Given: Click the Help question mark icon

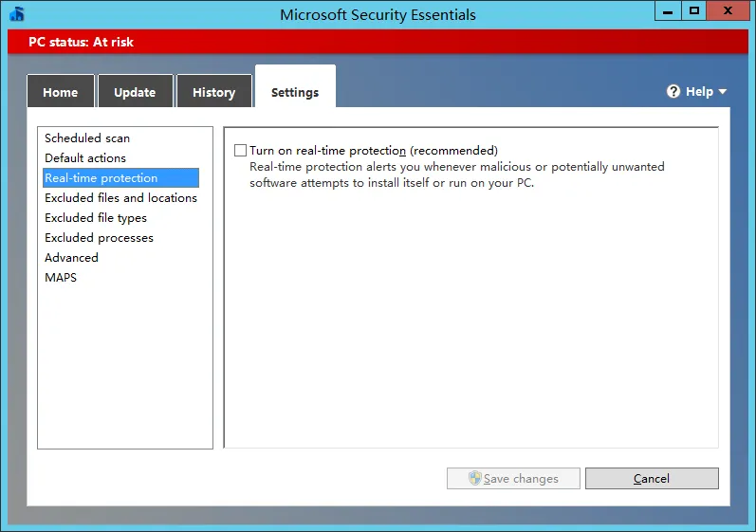Looking at the screenshot, I should click(x=673, y=92).
